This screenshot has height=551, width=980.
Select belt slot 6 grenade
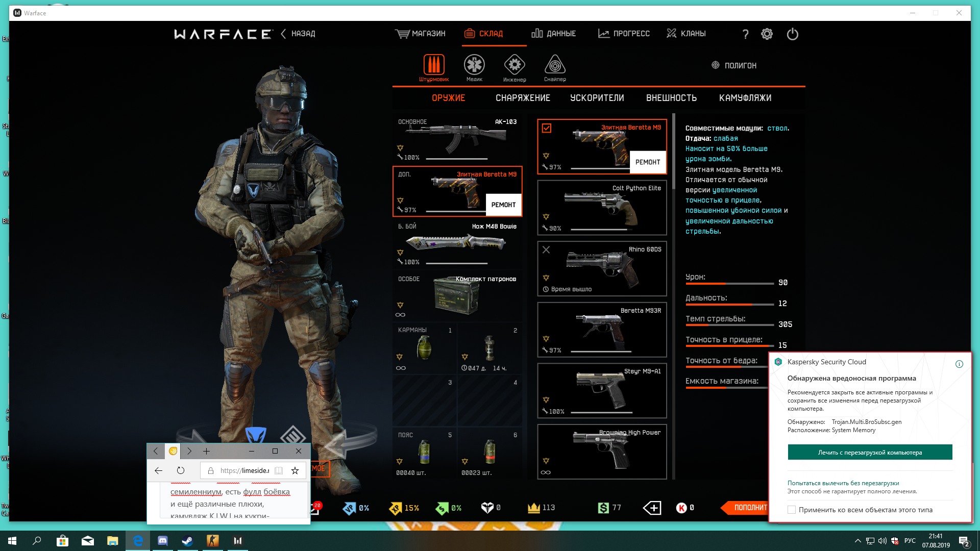click(x=489, y=454)
